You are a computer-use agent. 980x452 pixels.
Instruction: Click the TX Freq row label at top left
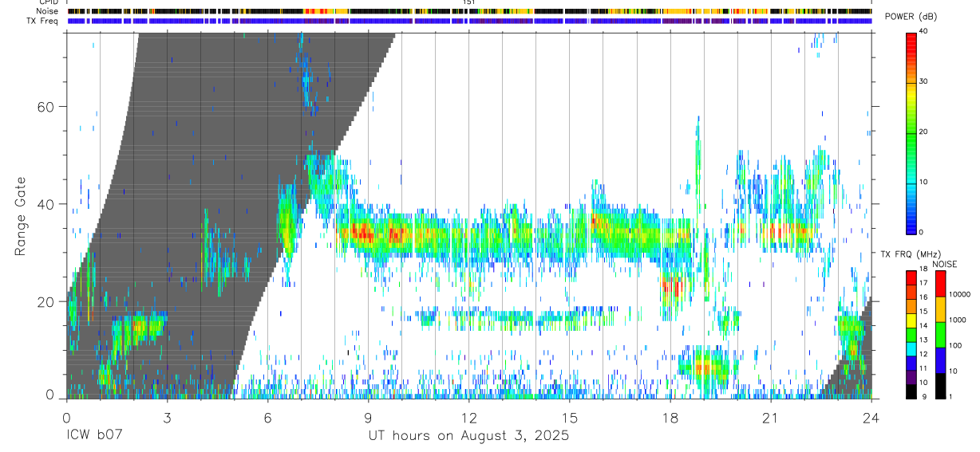click(42, 21)
